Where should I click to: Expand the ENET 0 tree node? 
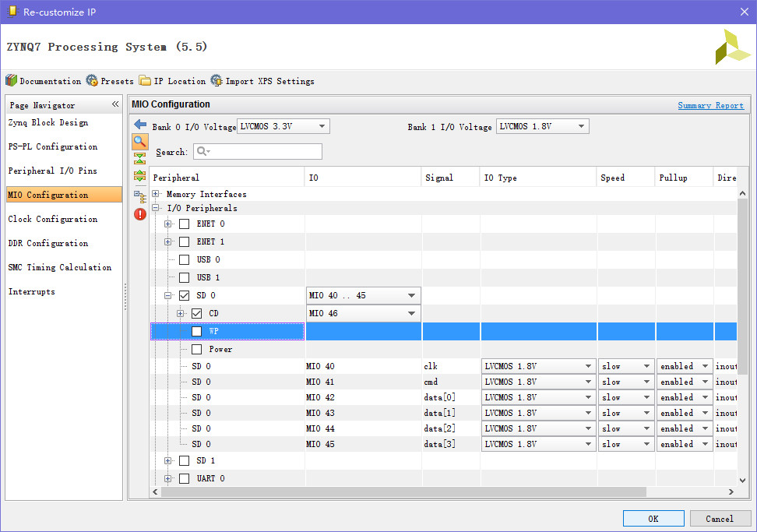[167, 224]
